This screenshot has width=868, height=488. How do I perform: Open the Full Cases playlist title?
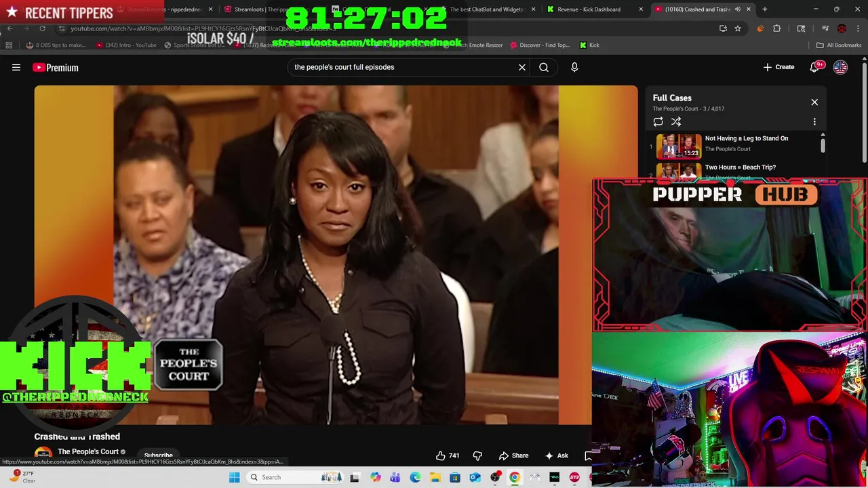pos(672,98)
